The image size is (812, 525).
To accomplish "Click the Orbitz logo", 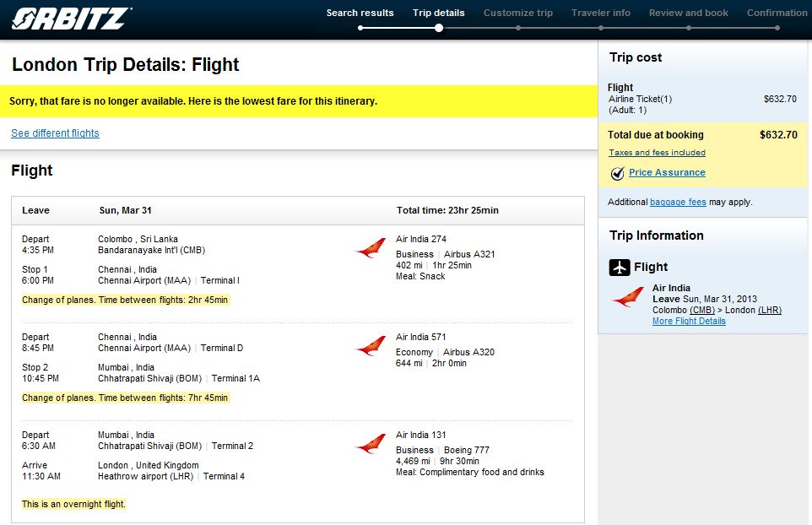I will click(x=72, y=18).
